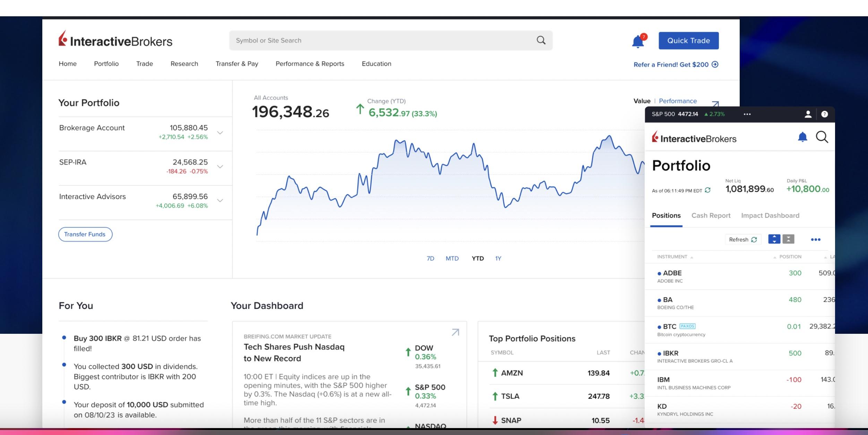Expand the Brokerage Account row chevron
The image size is (868, 435).
[220, 133]
